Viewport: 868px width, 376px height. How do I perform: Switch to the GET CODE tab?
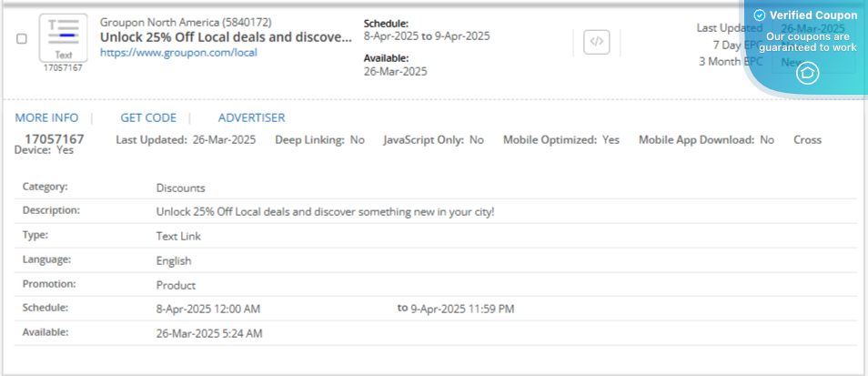(x=148, y=117)
